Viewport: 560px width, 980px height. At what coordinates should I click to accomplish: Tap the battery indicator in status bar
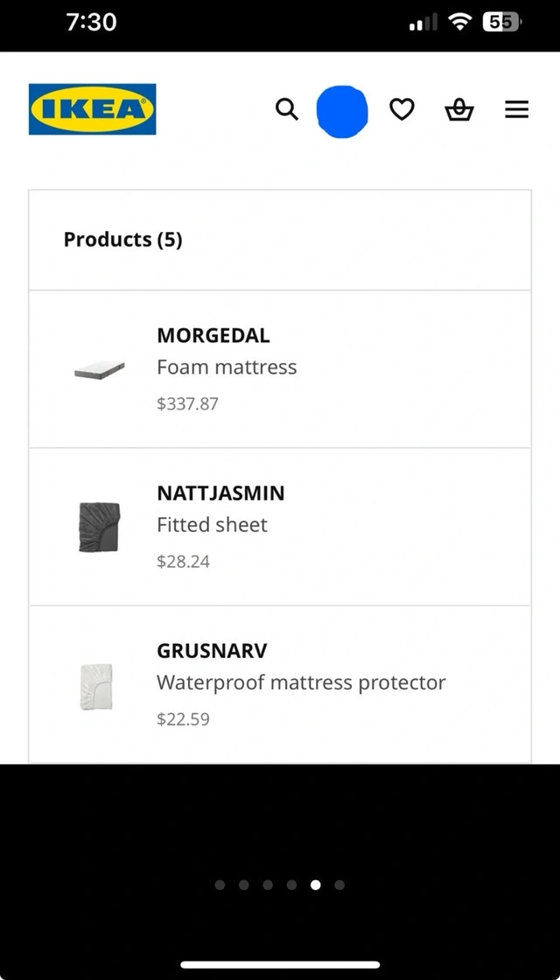click(500, 23)
